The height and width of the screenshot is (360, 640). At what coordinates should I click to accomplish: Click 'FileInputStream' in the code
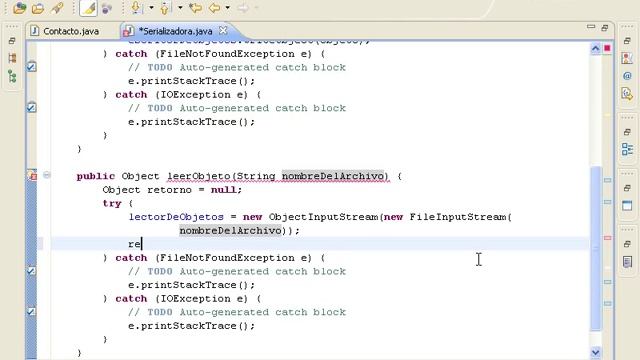458,217
